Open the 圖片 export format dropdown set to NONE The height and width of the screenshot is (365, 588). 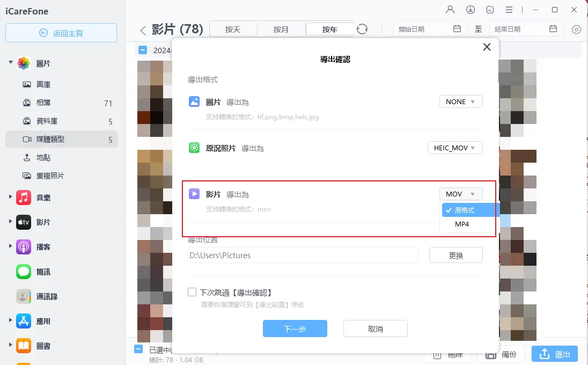(460, 101)
